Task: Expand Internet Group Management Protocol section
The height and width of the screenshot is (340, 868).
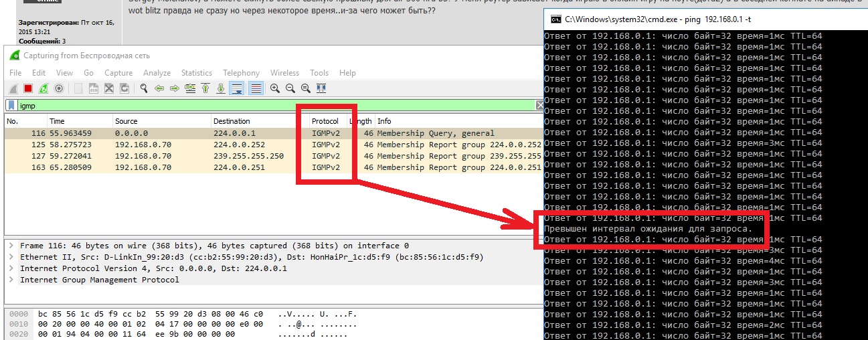Action: (11, 280)
